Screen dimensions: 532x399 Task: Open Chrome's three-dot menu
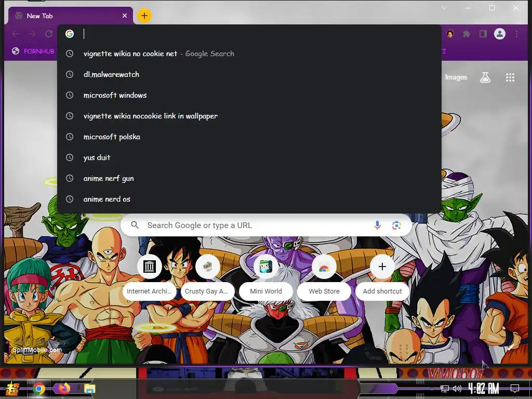[x=516, y=34]
